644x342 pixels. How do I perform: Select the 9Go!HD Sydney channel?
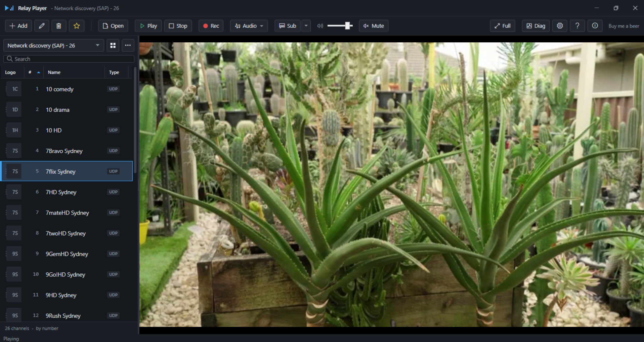[67, 274]
